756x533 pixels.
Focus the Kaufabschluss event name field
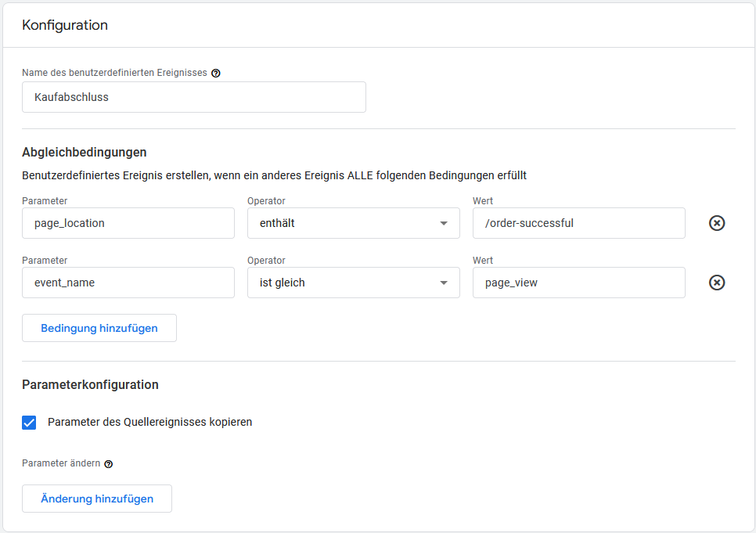[x=193, y=98]
